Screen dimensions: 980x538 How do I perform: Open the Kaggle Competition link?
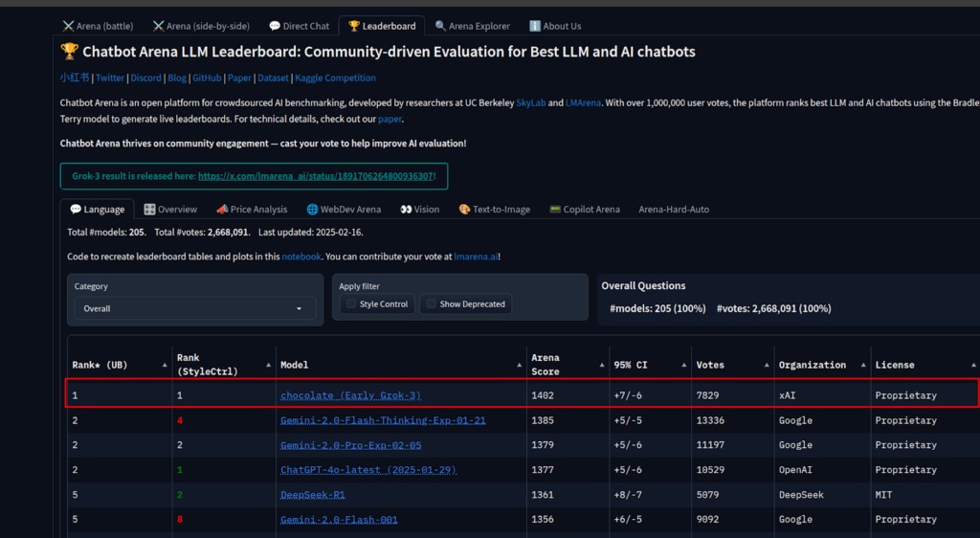(335, 78)
